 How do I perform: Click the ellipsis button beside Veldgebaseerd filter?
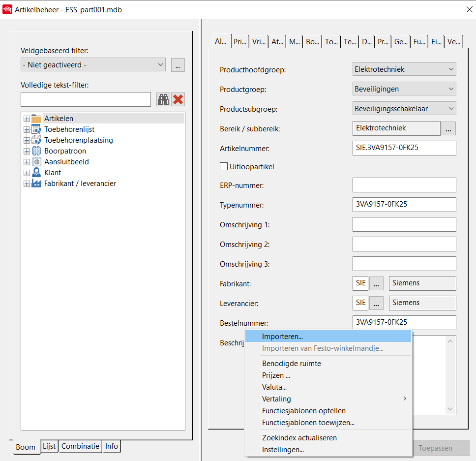(178, 65)
